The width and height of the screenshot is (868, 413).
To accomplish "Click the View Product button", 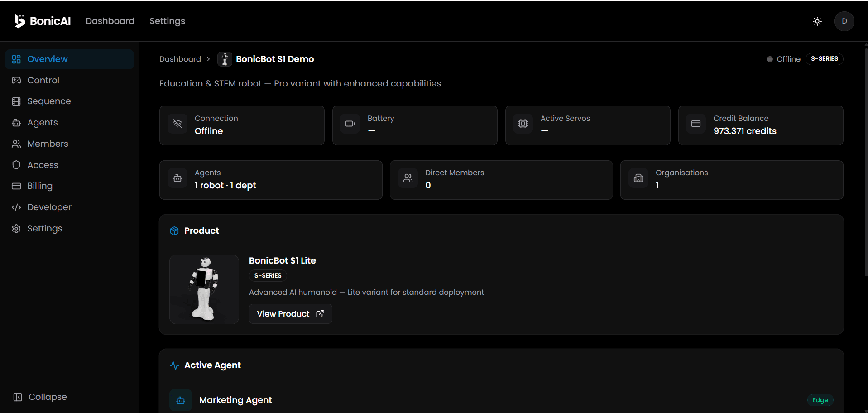I will (x=291, y=314).
